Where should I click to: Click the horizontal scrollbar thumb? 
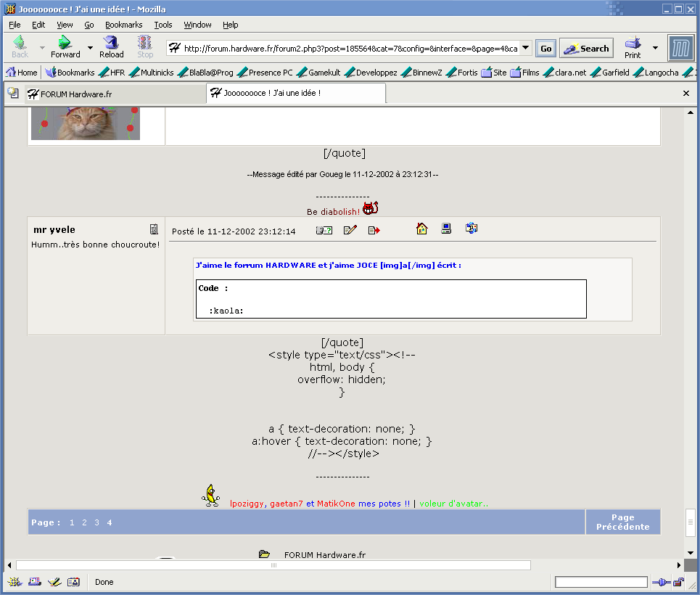[x=273, y=565]
